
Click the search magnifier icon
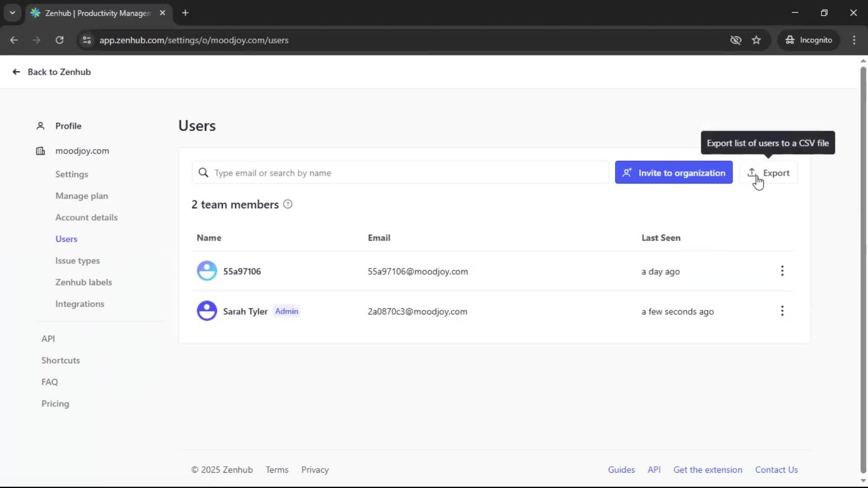[x=203, y=173]
